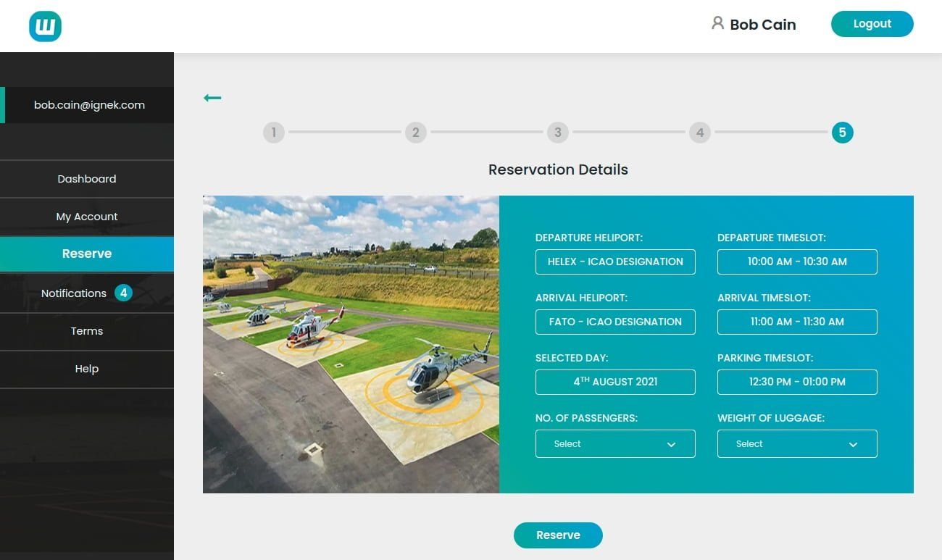The image size is (942, 560).
Task: Select step 4 circle in the progress stepper
Action: click(699, 133)
